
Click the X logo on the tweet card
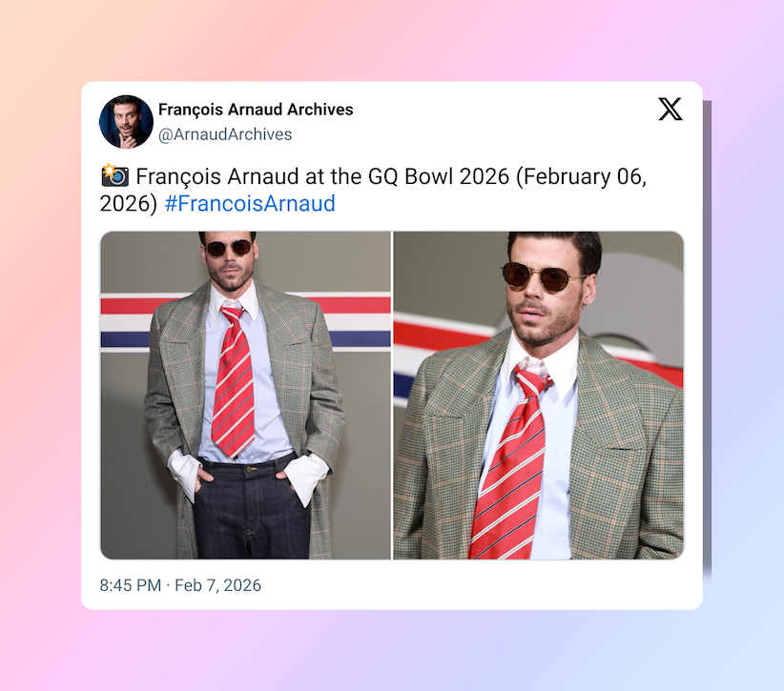(x=670, y=109)
